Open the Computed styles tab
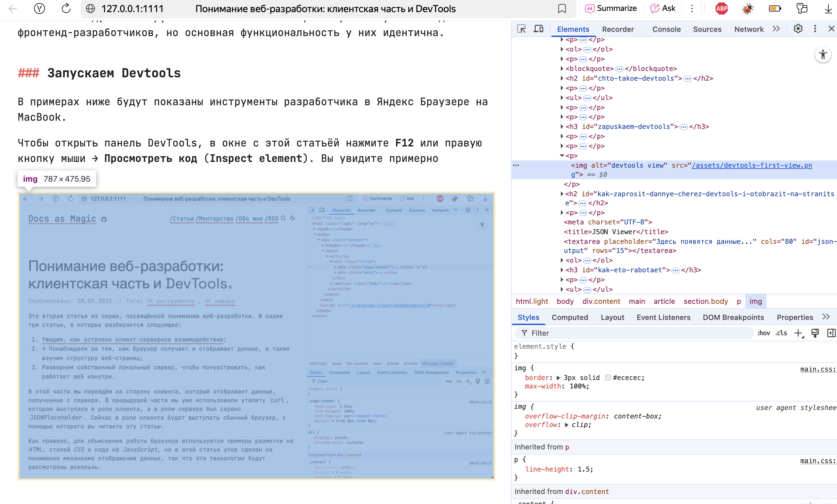The width and height of the screenshot is (837, 504). 570,317
